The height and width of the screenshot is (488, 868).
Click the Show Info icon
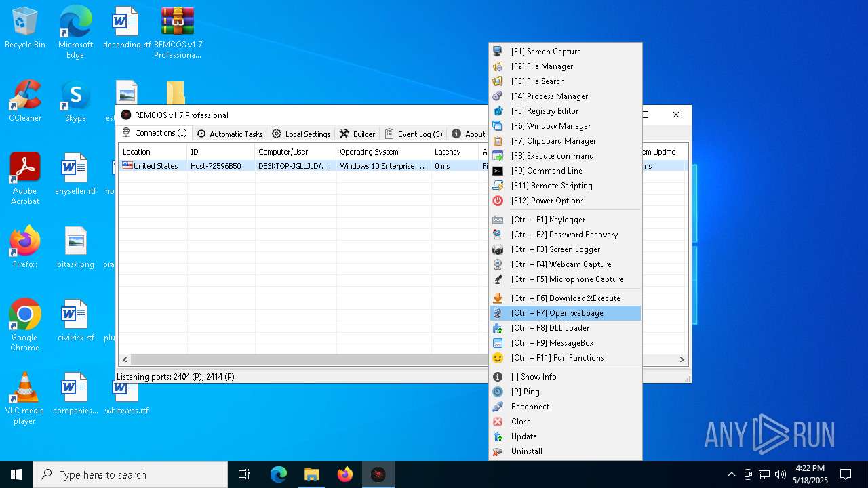(498, 377)
